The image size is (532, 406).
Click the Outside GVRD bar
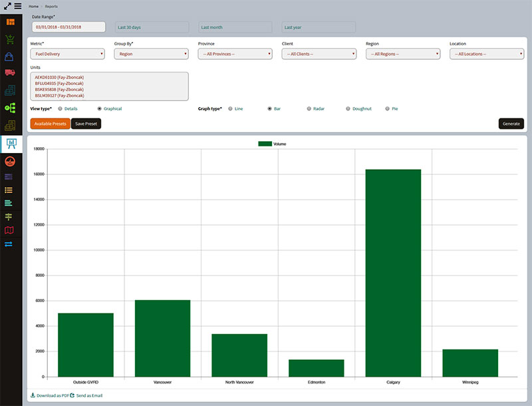pyautogui.click(x=86, y=345)
